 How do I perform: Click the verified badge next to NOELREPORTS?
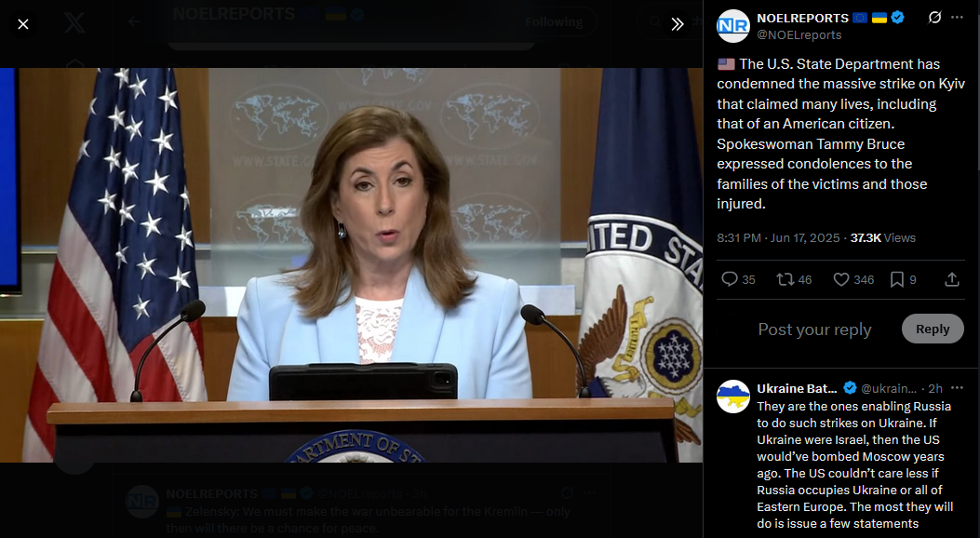(x=897, y=18)
